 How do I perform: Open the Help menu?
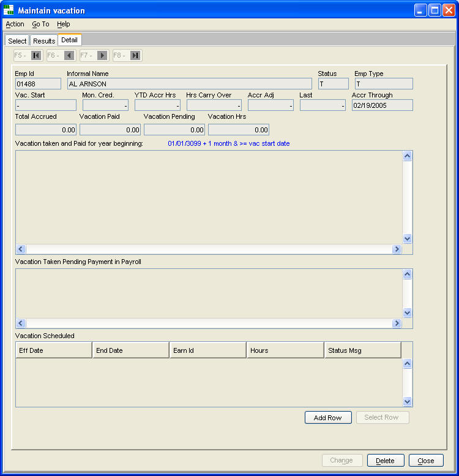(x=64, y=24)
